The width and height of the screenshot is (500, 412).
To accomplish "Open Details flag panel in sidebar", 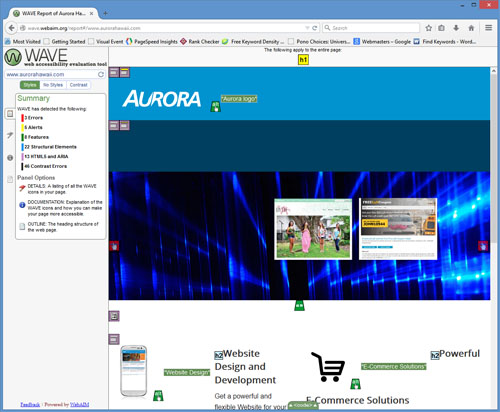I will click(x=10, y=135).
